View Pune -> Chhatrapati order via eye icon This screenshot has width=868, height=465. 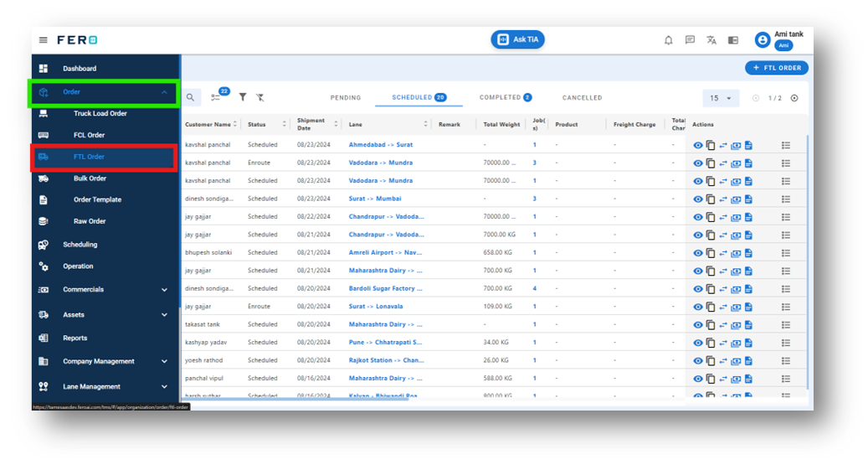[x=698, y=343]
